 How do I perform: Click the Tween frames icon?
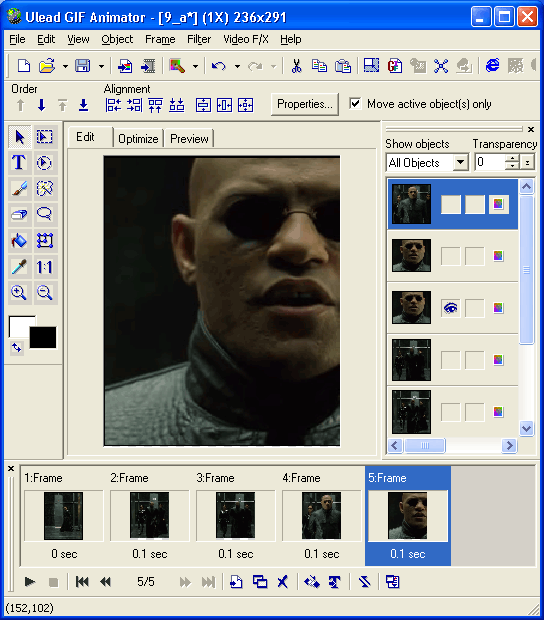(312, 582)
